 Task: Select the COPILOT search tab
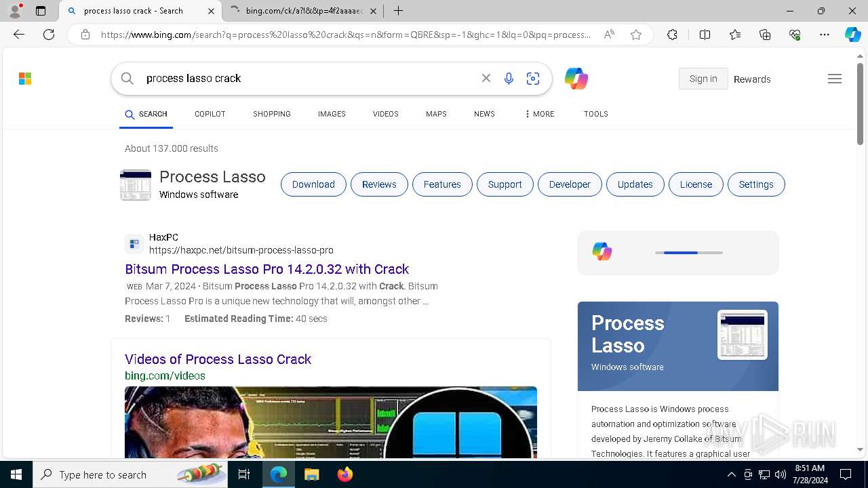tap(210, 114)
